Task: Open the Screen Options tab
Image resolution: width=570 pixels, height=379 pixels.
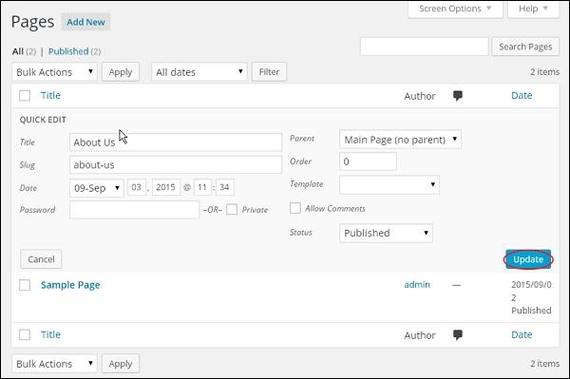Action: (455, 9)
